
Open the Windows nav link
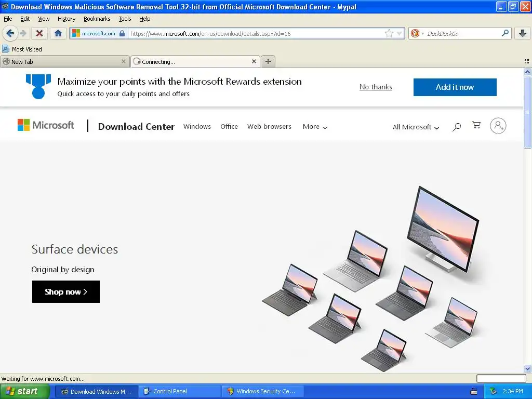[x=197, y=127]
